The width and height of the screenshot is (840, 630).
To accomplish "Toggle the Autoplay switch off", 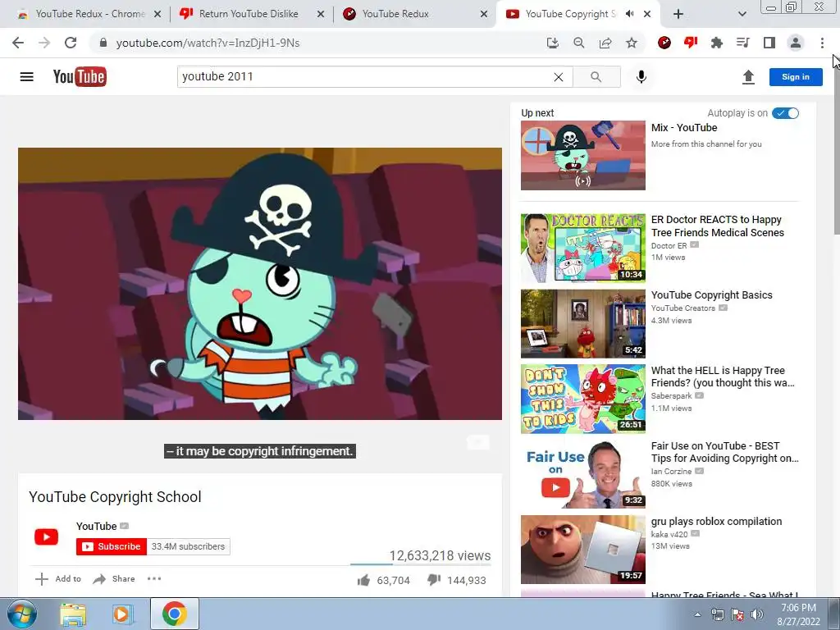I will pyautogui.click(x=785, y=113).
